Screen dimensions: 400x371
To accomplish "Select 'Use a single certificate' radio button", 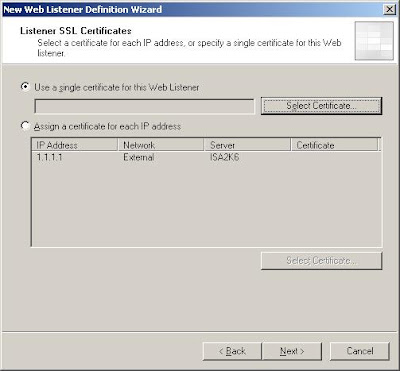I will 25,87.
